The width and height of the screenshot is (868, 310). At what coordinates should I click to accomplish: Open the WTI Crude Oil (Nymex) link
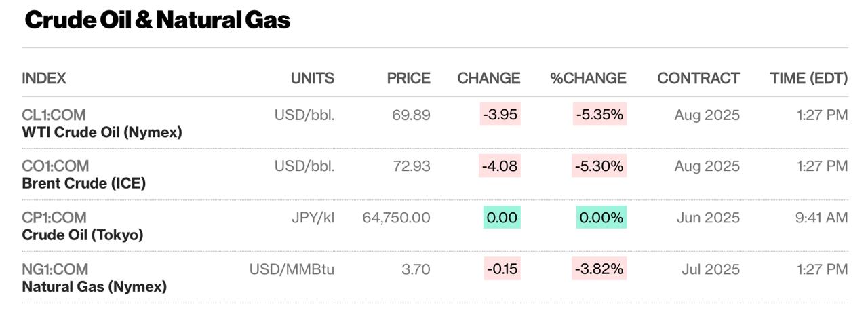point(102,132)
